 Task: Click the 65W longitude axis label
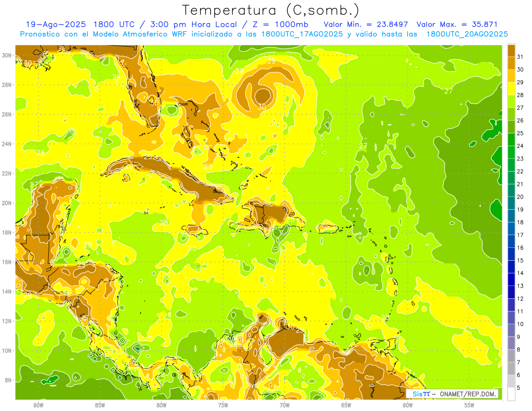coord(346,405)
